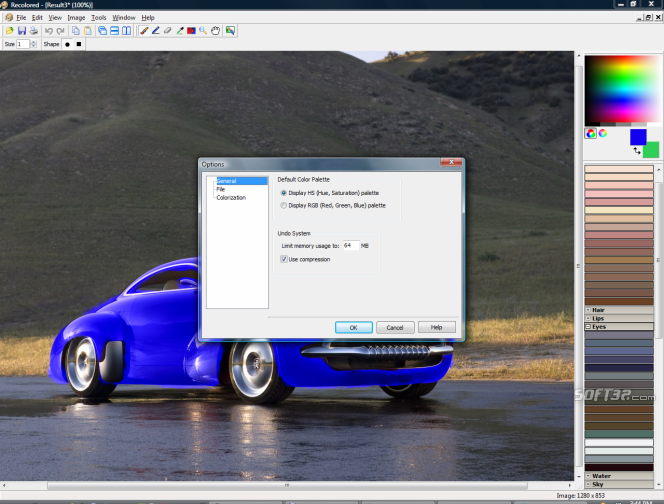Select the red-blue recolor tool
The height and width of the screenshot is (504, 664).
191,30
